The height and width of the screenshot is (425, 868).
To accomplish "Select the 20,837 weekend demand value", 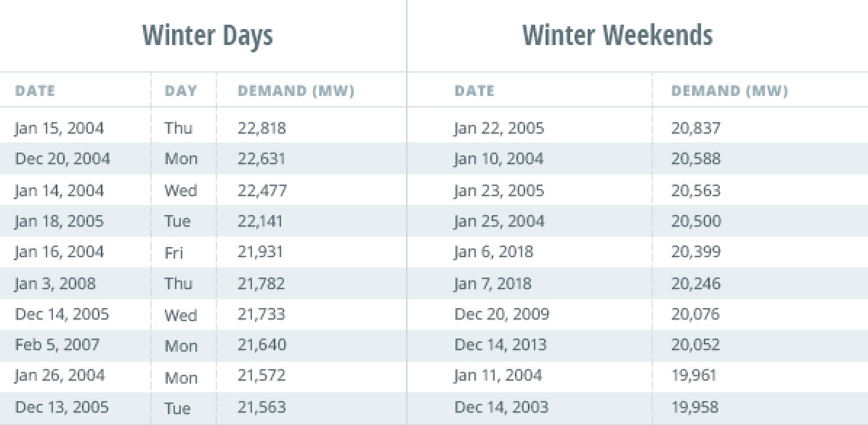I will (696, 129).
